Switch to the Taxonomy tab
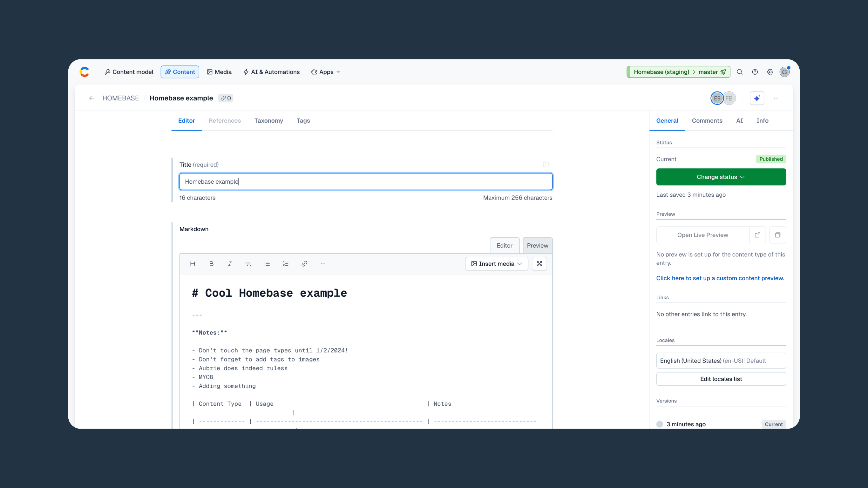868x488 pixels. [x=268, y=121]
